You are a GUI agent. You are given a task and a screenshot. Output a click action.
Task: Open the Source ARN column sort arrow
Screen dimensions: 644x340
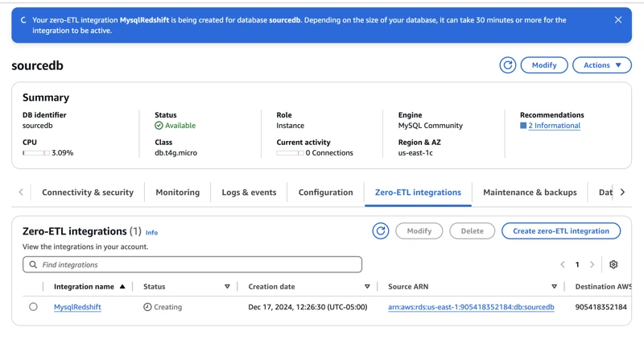[x=554, y=287]
